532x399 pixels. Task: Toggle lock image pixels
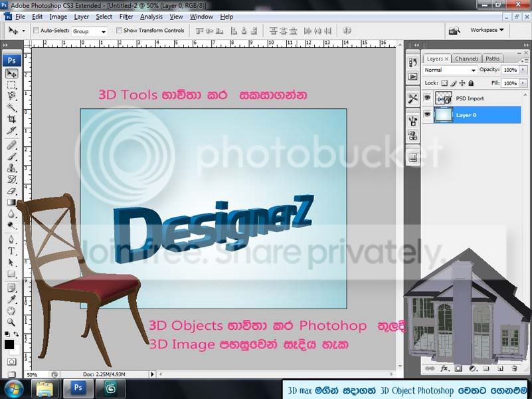(x=454, y=83)
